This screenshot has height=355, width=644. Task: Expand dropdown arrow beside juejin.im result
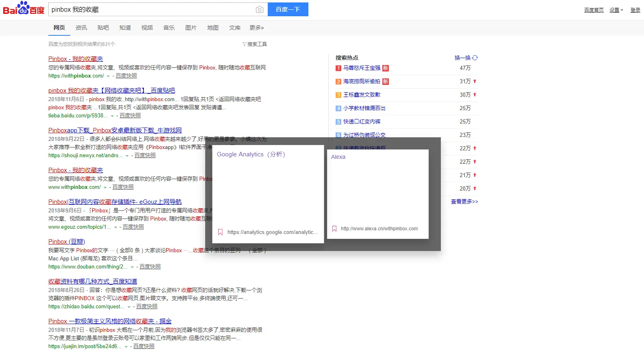tap(126, 347)
